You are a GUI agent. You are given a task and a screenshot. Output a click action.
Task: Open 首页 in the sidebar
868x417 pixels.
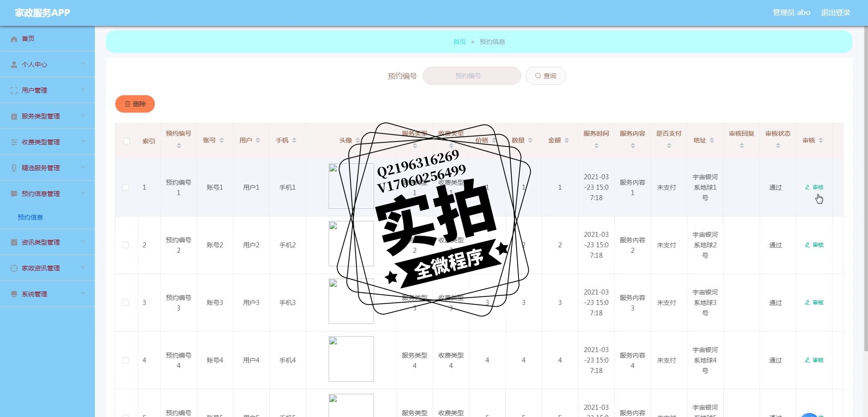(x=47, y=39)
